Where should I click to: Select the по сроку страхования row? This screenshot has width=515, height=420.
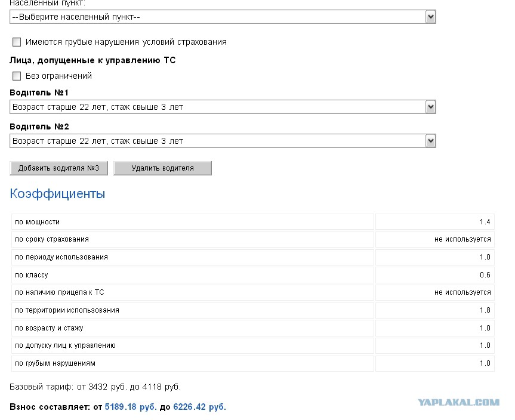coord(253,239)
